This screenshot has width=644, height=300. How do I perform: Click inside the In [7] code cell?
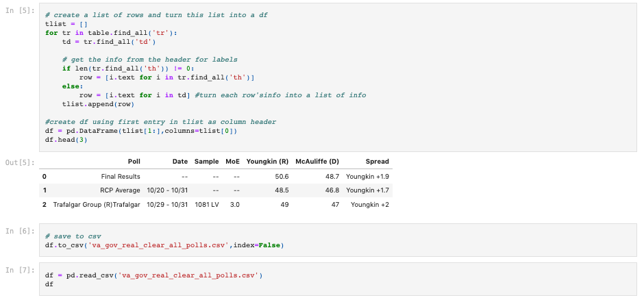tap(338, 279)
